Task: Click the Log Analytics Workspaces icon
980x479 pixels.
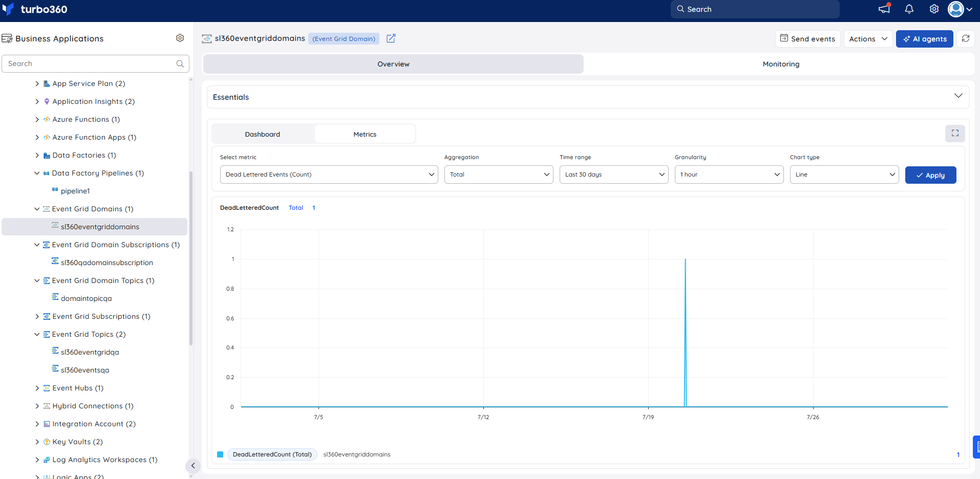Action: pyautogui.click(x=47, y=460)
